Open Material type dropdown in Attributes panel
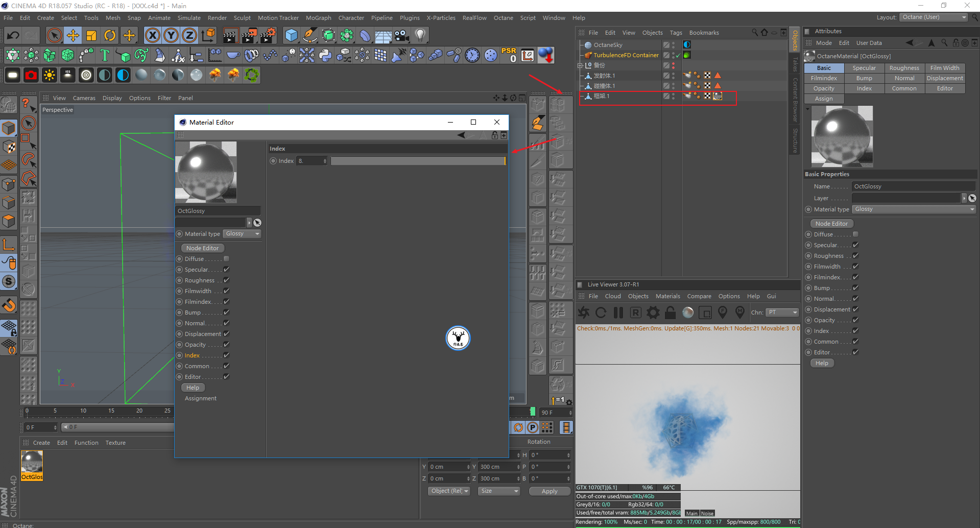This screenshot has width=980, height=528. click(914, 209)
